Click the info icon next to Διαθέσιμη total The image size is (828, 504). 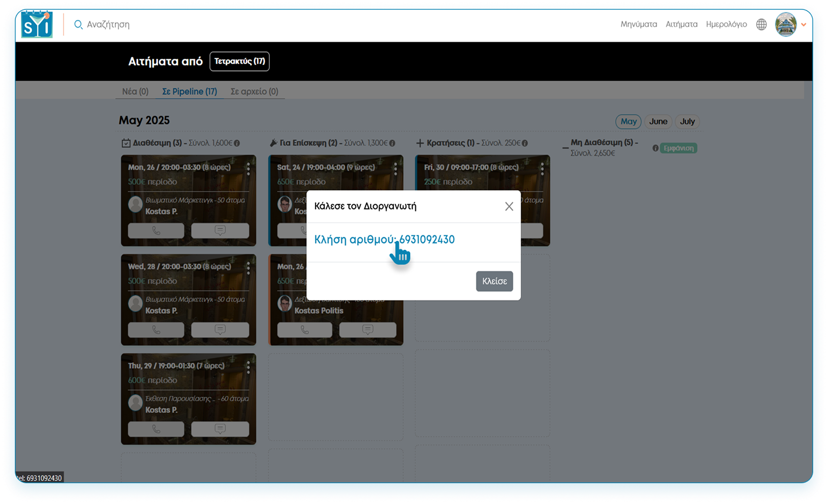coord(236,143)
